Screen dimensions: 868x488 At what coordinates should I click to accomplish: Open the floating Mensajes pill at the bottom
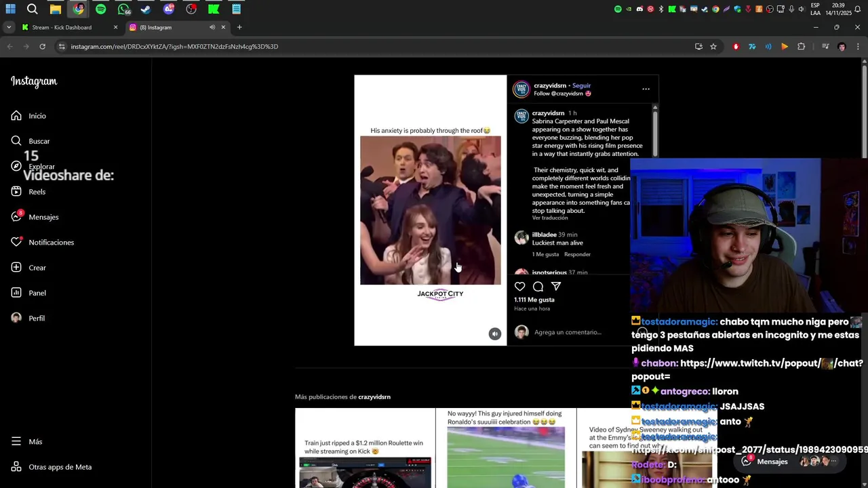(x=789, y=462)
